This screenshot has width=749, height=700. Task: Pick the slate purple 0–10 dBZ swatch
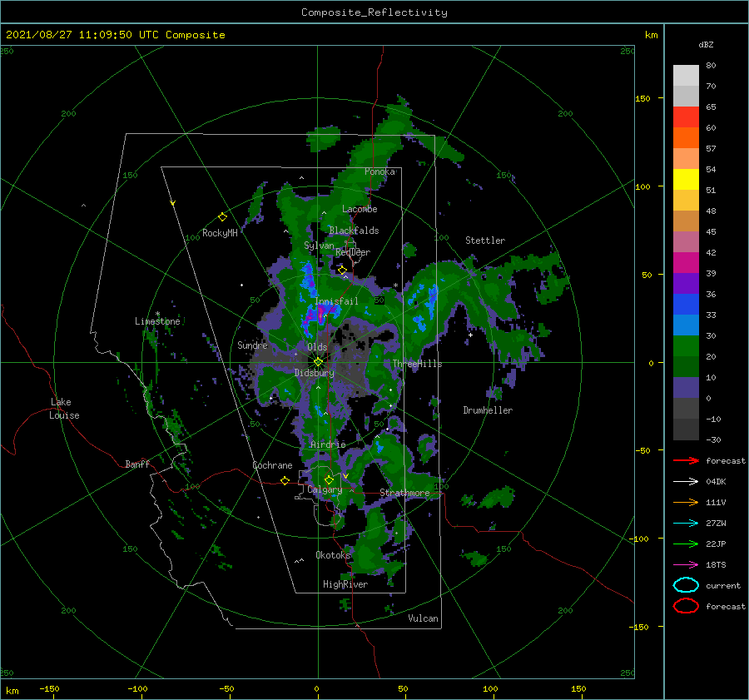click(x=686, y=388)
